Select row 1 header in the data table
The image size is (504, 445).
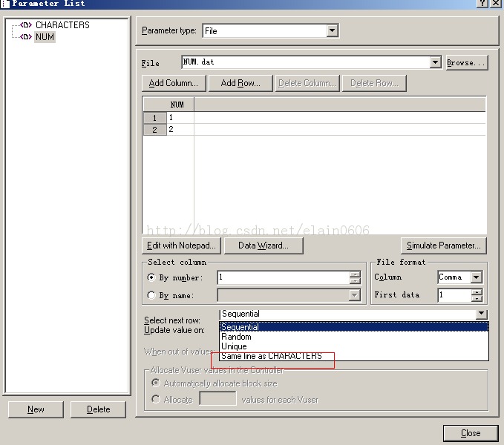154,118
